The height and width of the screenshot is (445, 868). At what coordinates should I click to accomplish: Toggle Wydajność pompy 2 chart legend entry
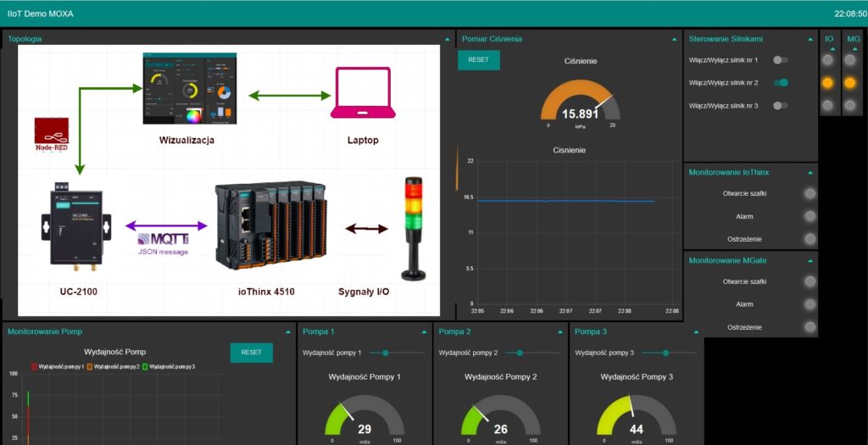[114, 366]
